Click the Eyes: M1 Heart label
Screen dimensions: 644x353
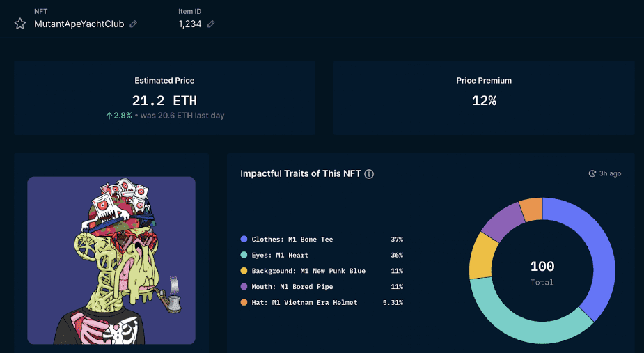pyautogui.click(x=280, y=256)
